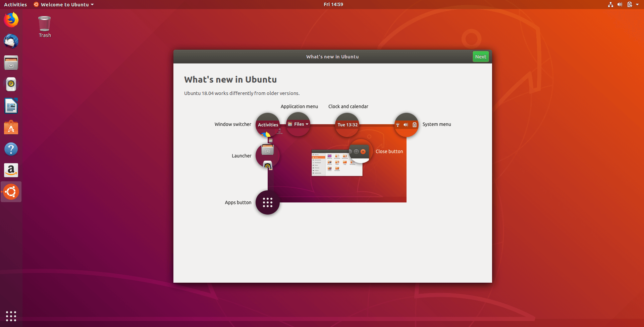Click the dialog title bar text

(332, 57)
